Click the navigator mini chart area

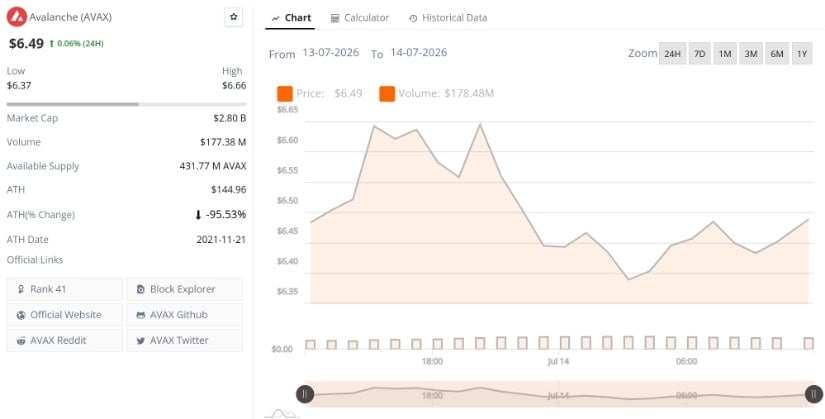[559, 394]
